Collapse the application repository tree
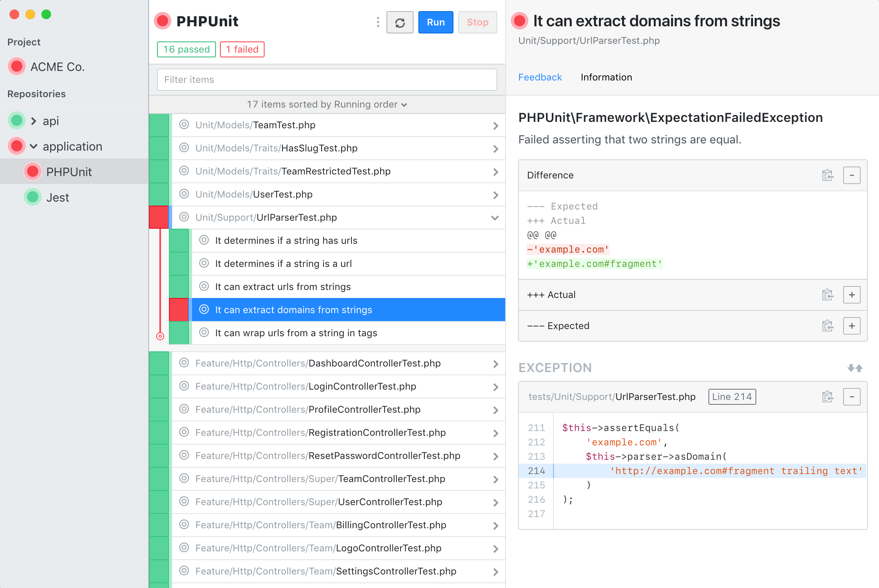 33,147
